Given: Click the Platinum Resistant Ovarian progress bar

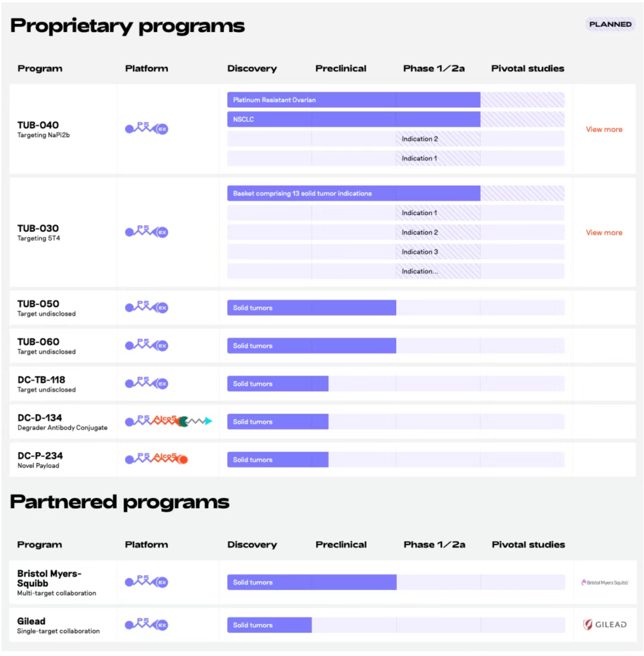Looking at the screenshot, I should click(x=353, y=100).
